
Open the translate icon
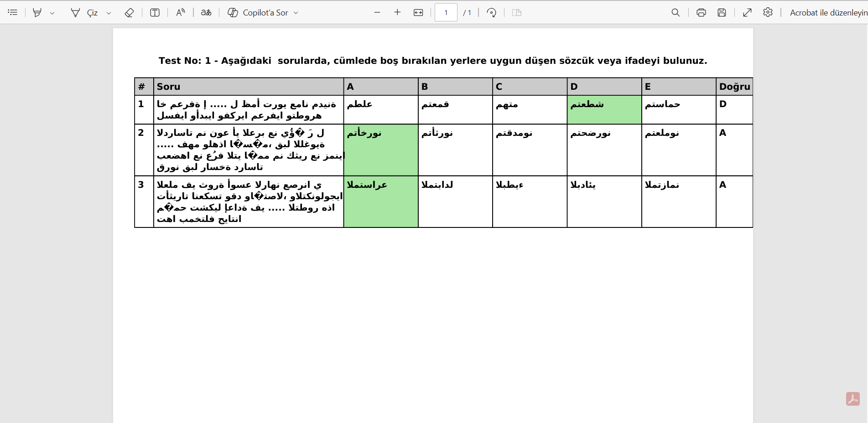click(x=206, y=12)
